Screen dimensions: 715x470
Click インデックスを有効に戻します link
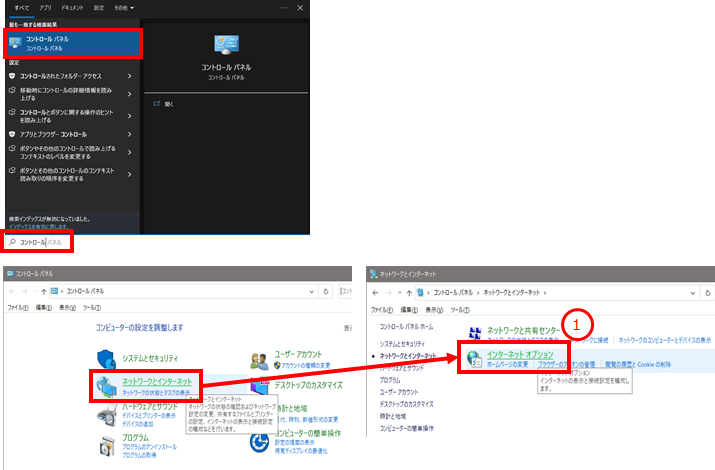click(x=38, y=227)
